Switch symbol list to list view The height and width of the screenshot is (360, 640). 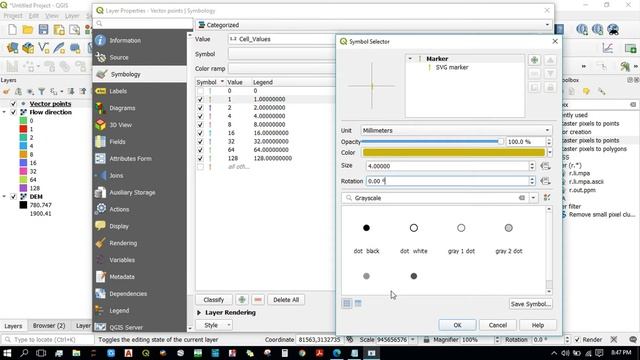pyautogui.click(x=358, y=303)
